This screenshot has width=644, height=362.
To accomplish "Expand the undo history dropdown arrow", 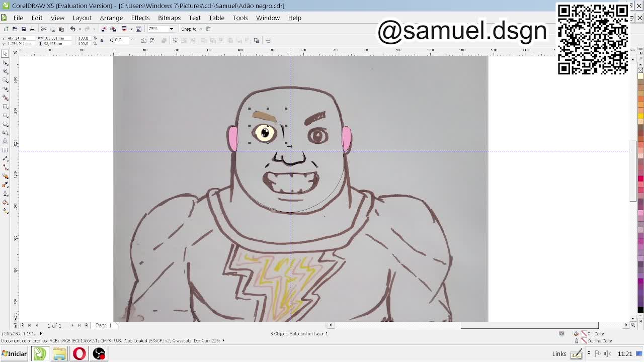I will coord(79,29).
